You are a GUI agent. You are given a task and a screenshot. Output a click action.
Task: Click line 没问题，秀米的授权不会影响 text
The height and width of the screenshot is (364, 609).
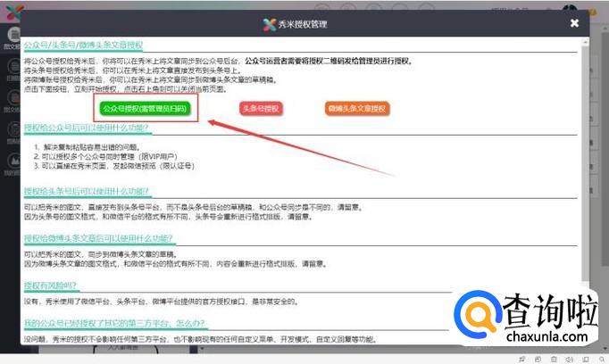click(x=201, y=339)
